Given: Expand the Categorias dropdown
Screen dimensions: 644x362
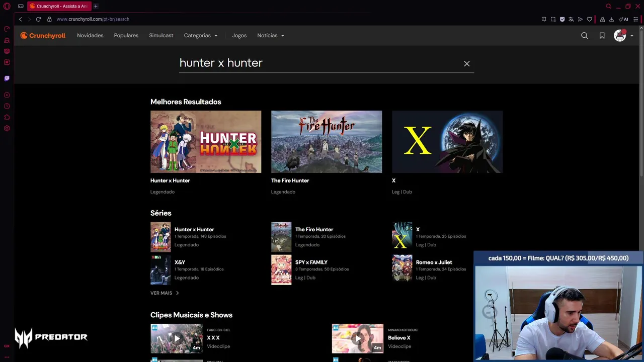Looking at the screenshot, I should [x=201, y=36].
